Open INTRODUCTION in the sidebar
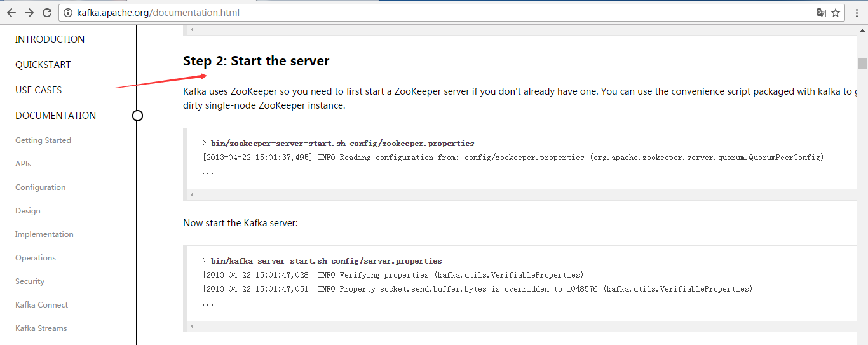The height and width of the screenshot is (345, 868). click(50, 39)
